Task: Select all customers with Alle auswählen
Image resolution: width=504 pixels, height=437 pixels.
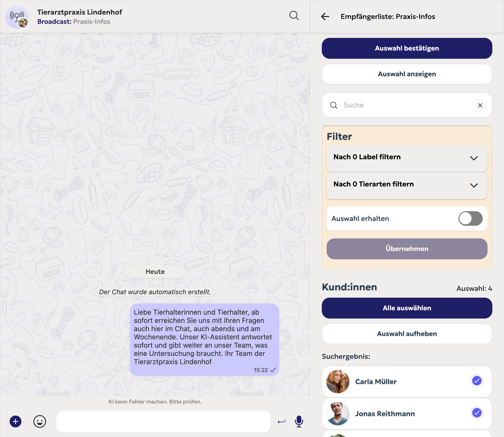Action: (x=407, y=308)
